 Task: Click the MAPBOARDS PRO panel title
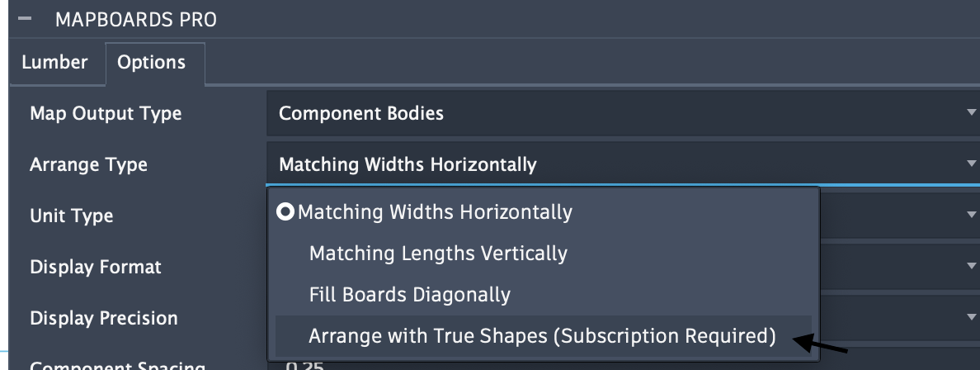(x=136, y=20)
